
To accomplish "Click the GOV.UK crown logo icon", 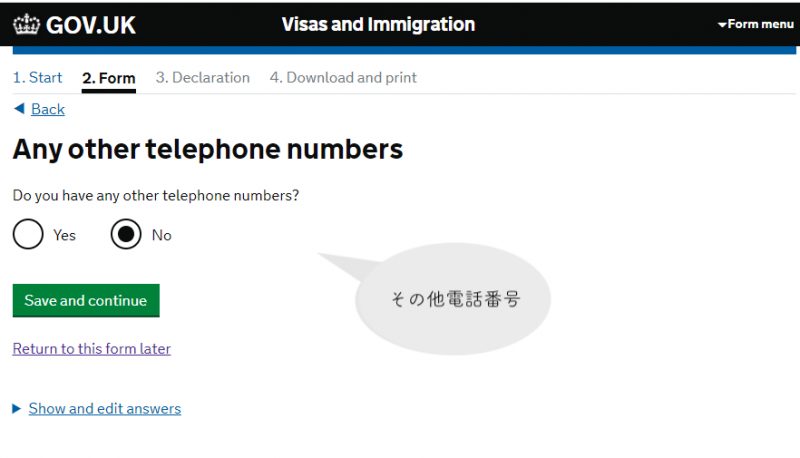I will click(x=26, y=24).
